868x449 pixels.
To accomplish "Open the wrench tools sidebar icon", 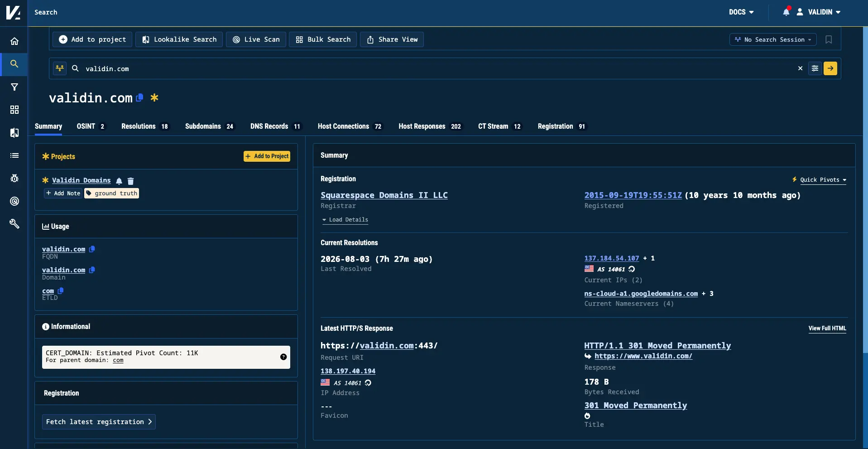I will 14,224.
